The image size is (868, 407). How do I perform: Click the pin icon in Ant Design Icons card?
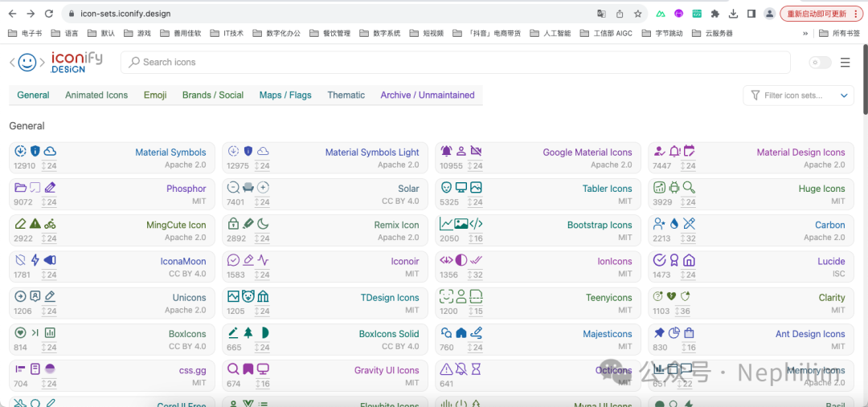click(x=659, y=333)
